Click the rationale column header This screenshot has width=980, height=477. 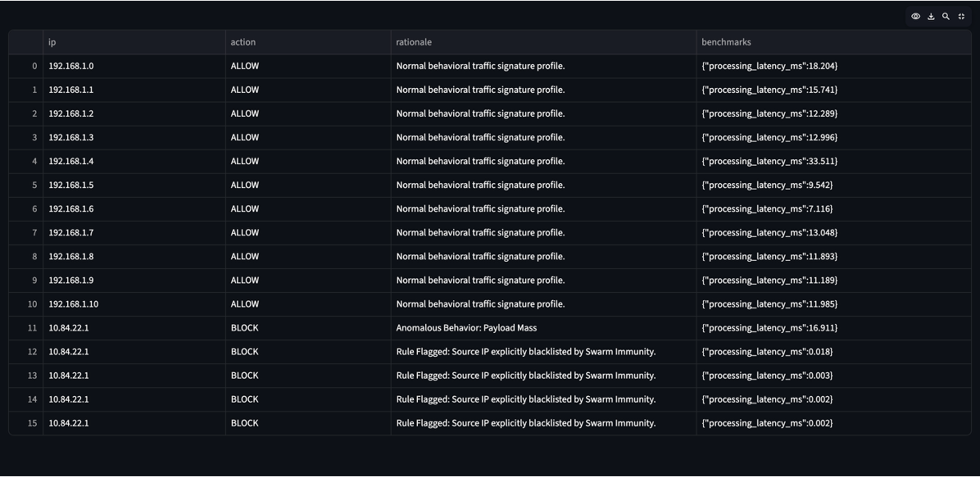click(544, 42)
